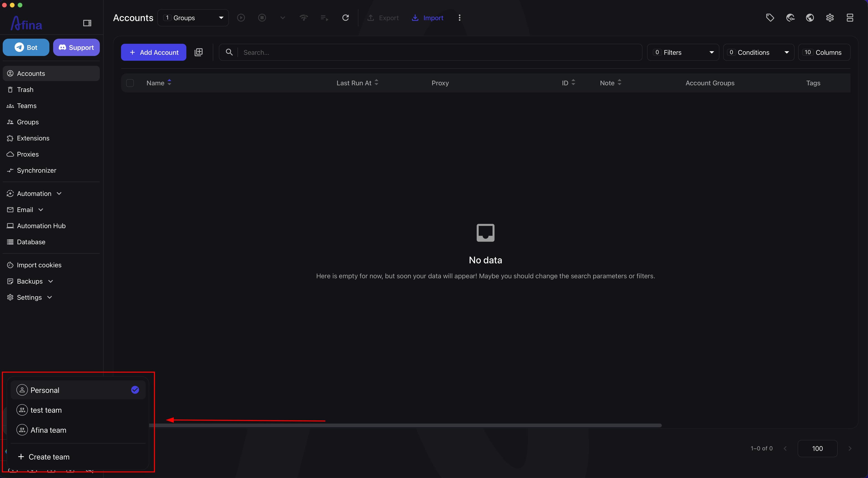
Task: Click the Add Account button
Action: click(154, 52)
